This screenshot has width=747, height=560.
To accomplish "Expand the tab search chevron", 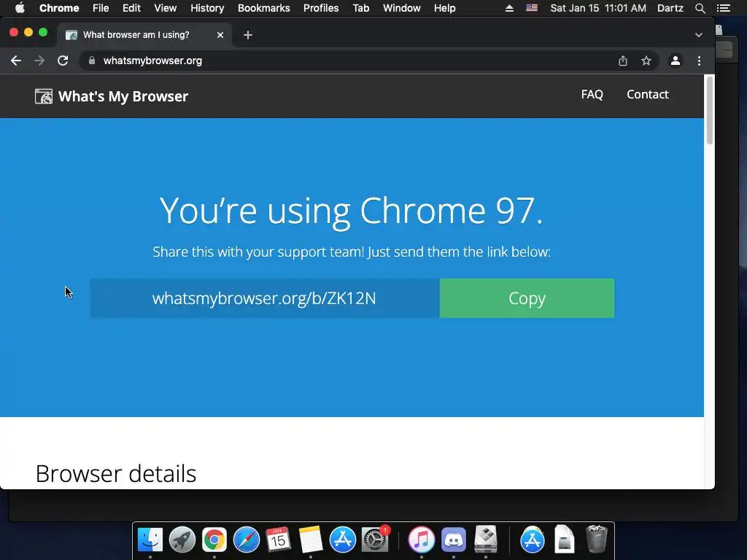I will click(698, 35).
